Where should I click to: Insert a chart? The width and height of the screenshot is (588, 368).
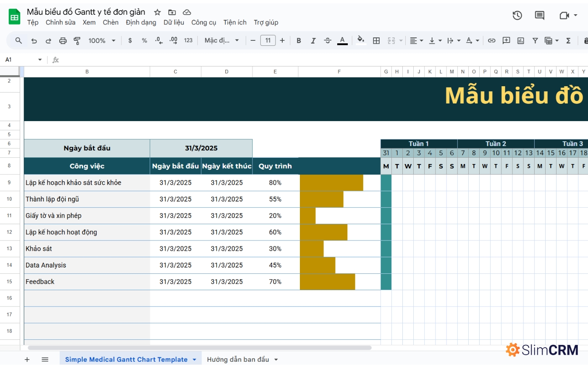[x=520, y=40]
